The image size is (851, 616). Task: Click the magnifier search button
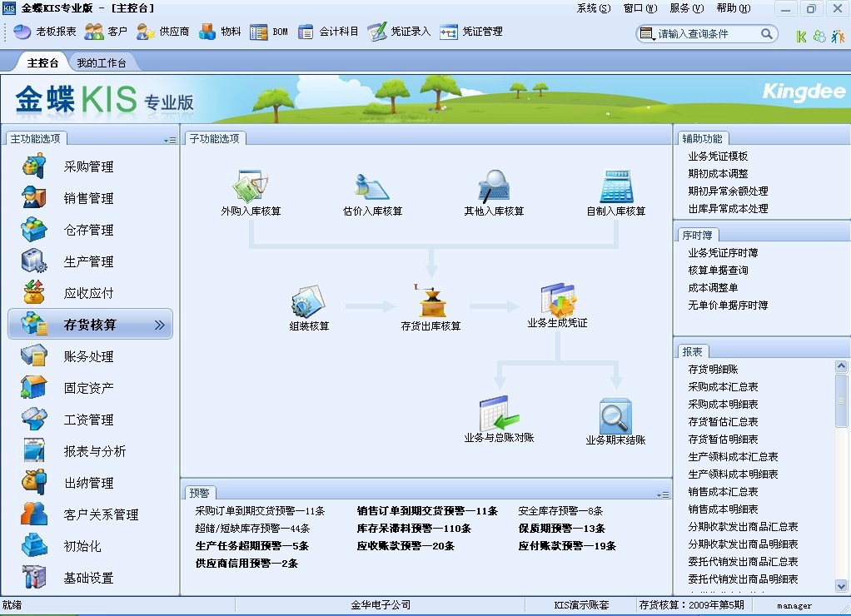(766, 33)
